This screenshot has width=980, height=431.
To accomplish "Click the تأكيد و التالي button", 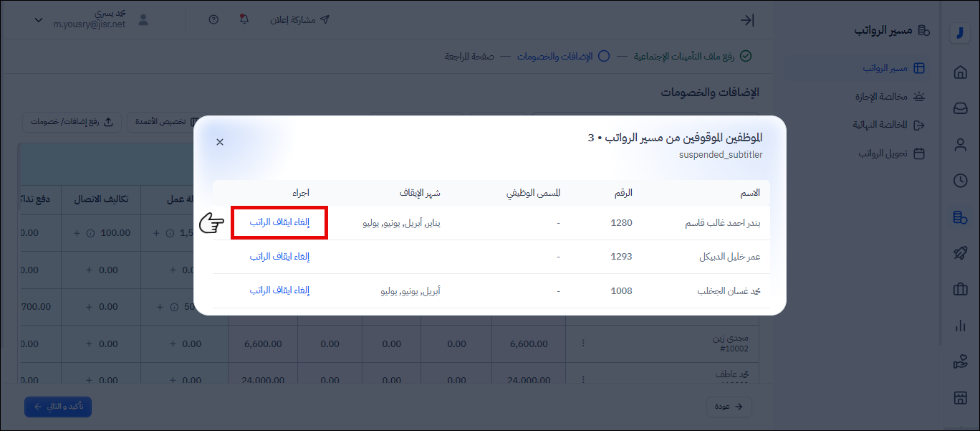I will click(58, 407).
